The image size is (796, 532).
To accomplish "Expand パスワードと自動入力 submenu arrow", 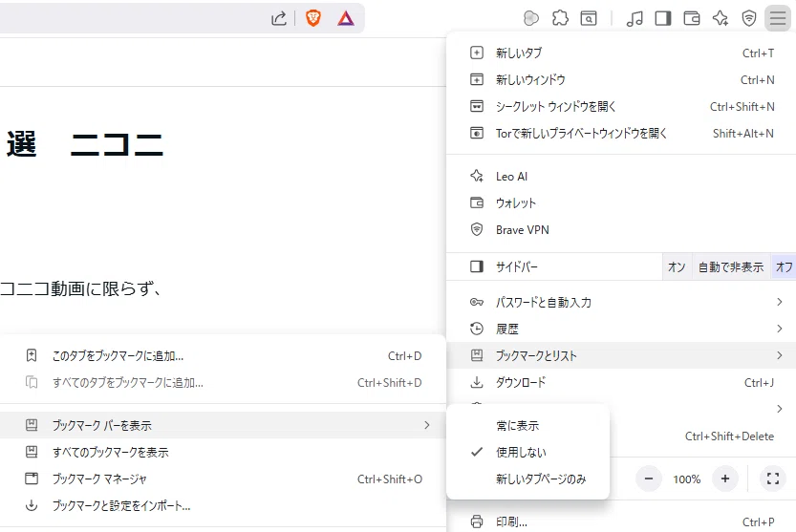I will click(x=779, y=302).
